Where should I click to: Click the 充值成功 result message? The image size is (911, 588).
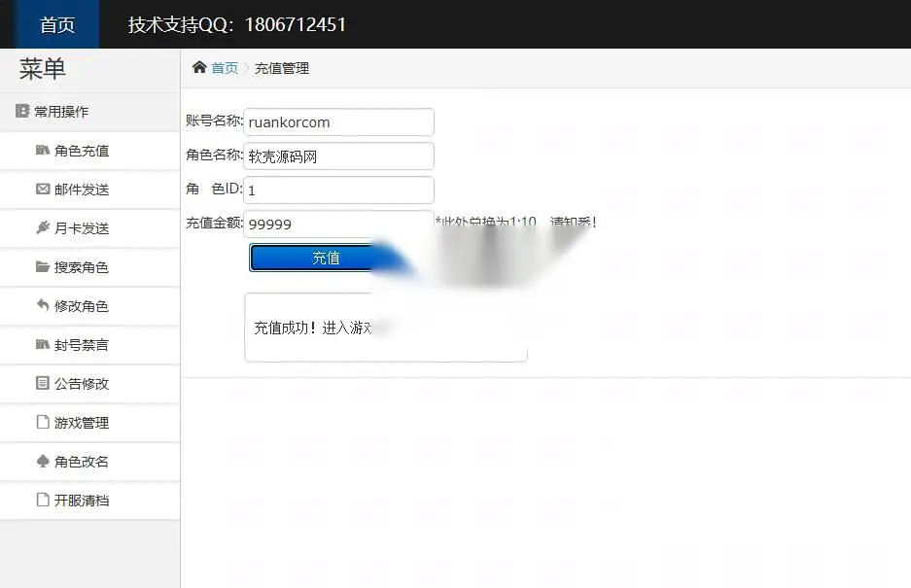point(313,328)
